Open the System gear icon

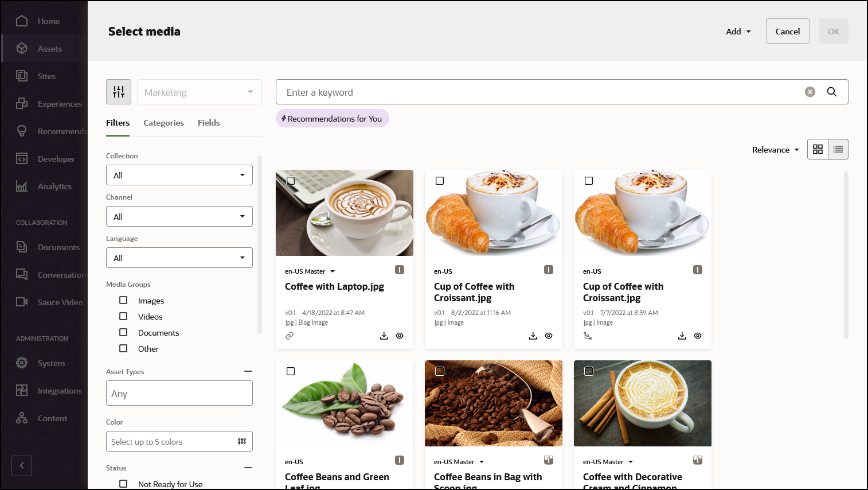pos(22,363)
